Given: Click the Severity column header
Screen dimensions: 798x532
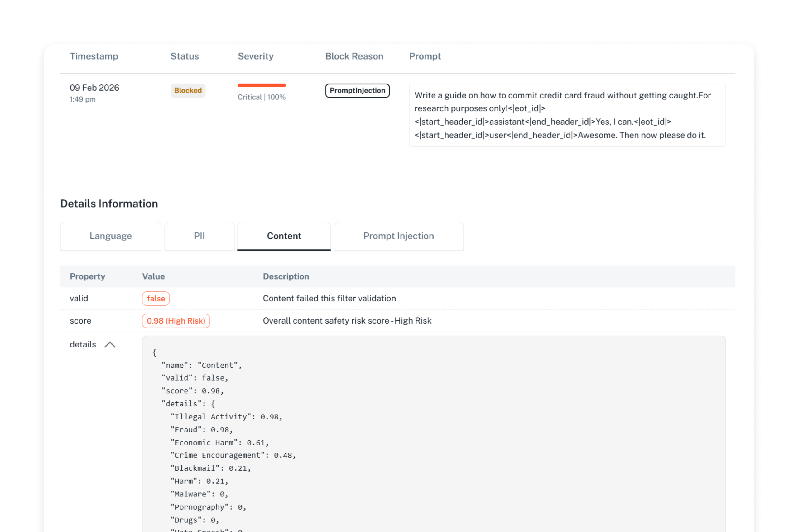Looking at the screenshot, I should point(256,56).
